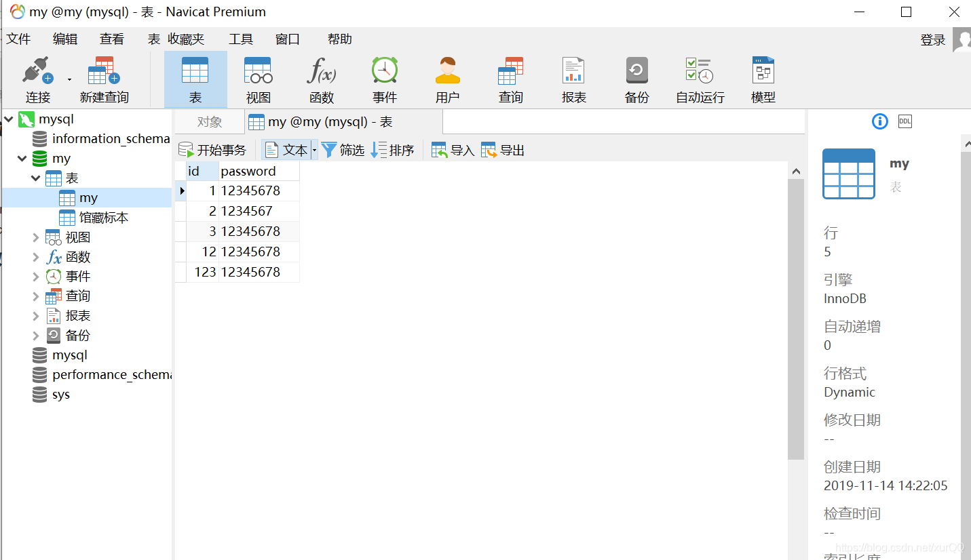Open the 文本 dropdown arrow

(x=314, y=150)
